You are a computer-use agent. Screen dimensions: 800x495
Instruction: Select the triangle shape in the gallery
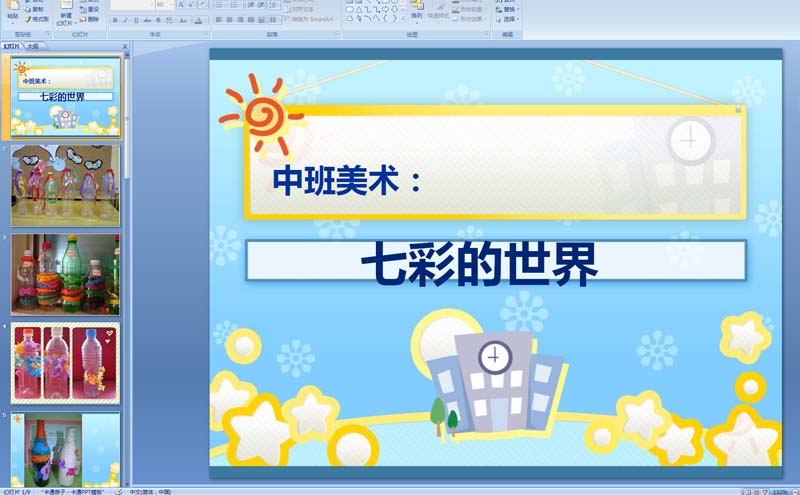tap(359, 9)
